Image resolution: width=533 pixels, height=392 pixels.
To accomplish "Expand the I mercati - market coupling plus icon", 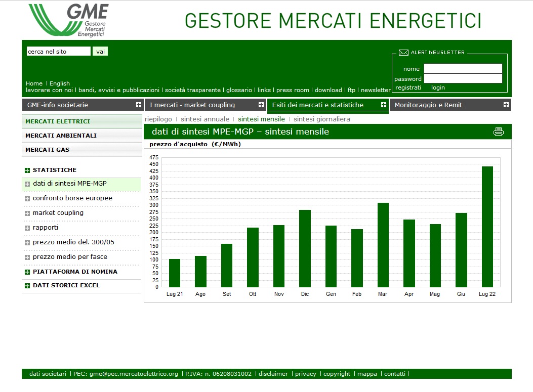I will (x=261, y=105).
